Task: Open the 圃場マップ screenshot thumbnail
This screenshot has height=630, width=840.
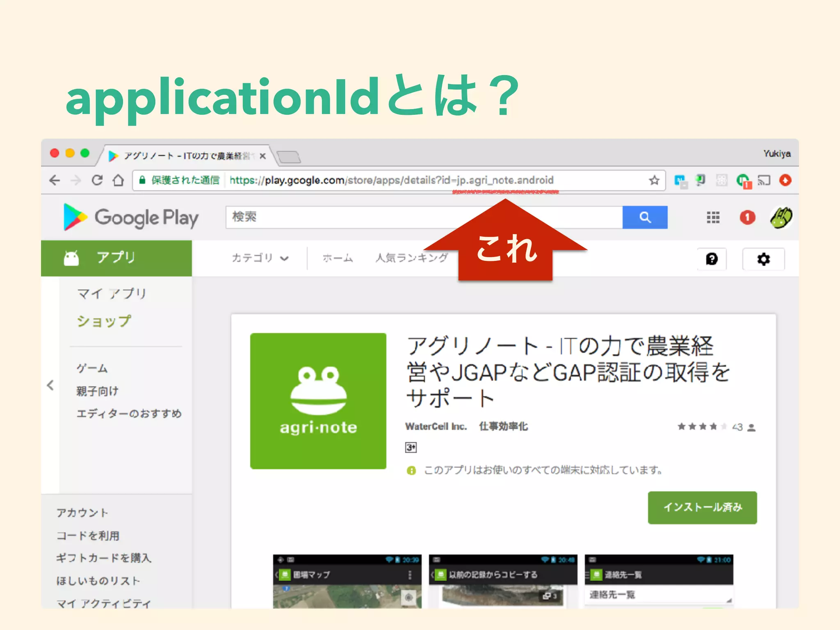Action: point(347,581)
